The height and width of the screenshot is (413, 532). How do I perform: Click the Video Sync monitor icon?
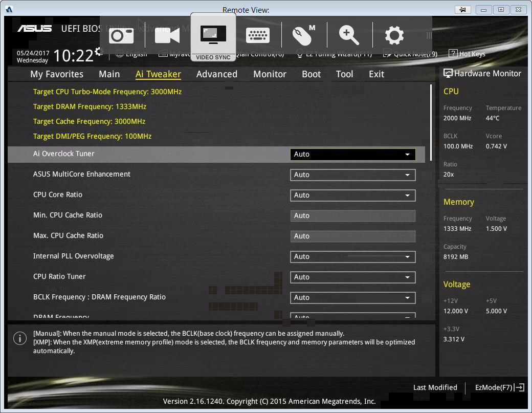click(213, 35)
